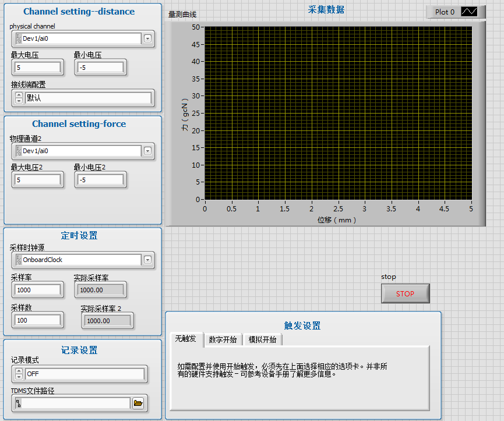
Task: Click the path icon inside TDMS文件路径 field
Action: click(x=18, y=404)
